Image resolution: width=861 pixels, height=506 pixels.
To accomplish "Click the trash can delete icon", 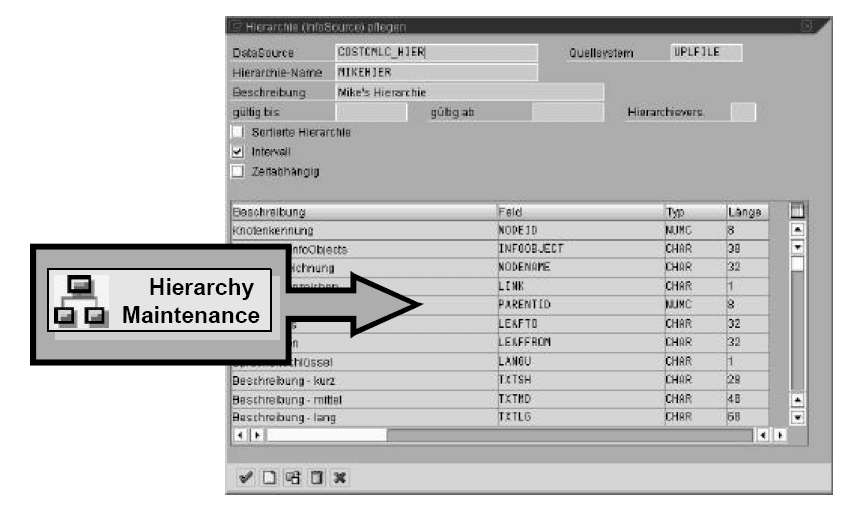I will (x=316, y=477).
